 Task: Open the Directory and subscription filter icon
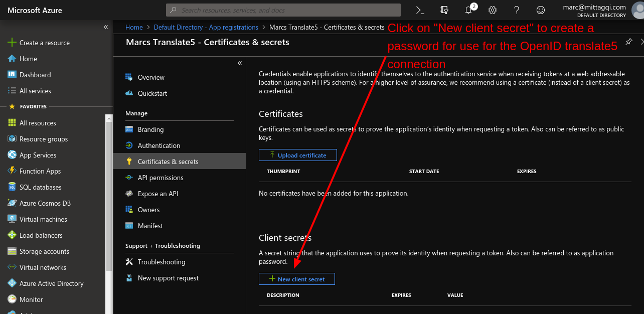pos(444,10)
